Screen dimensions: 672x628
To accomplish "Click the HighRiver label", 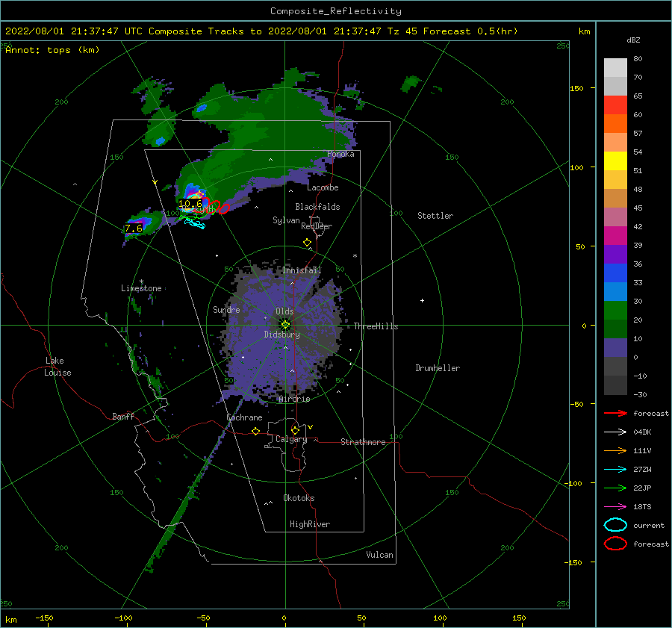I will tap(310, 524).
